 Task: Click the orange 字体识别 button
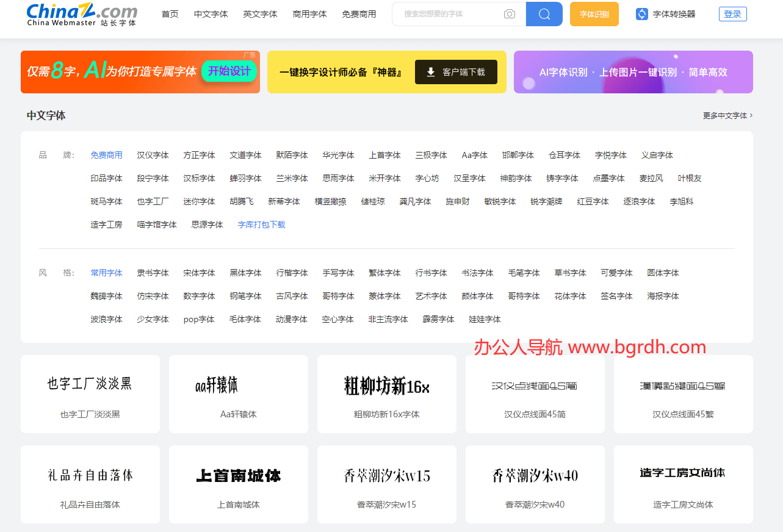[594, 13]
